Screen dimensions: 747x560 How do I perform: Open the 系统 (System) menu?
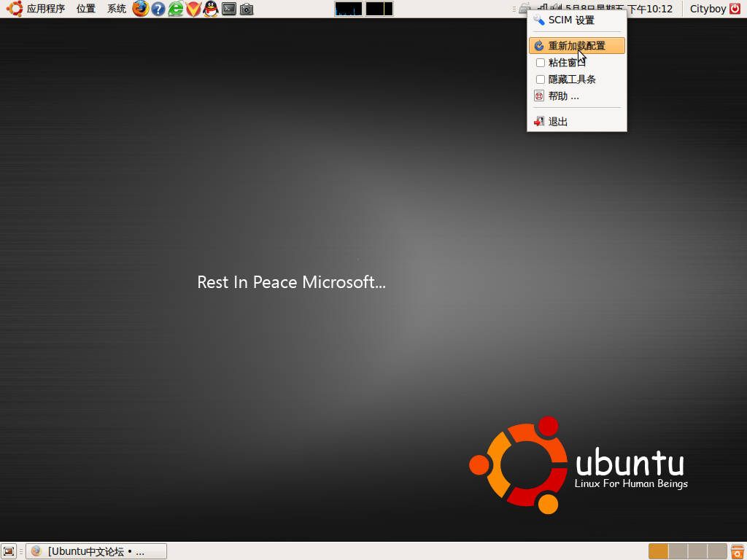pos(117,9)
